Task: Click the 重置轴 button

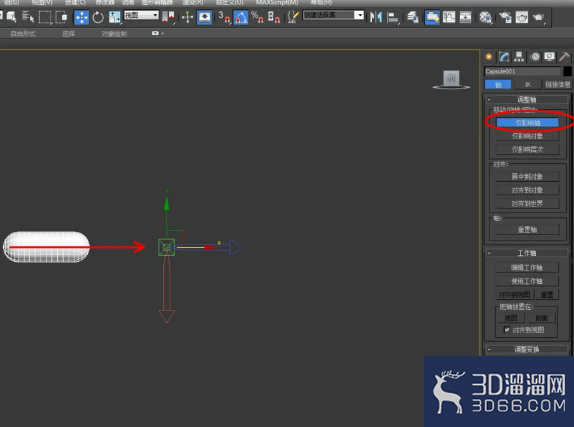Action: (528, 230)
